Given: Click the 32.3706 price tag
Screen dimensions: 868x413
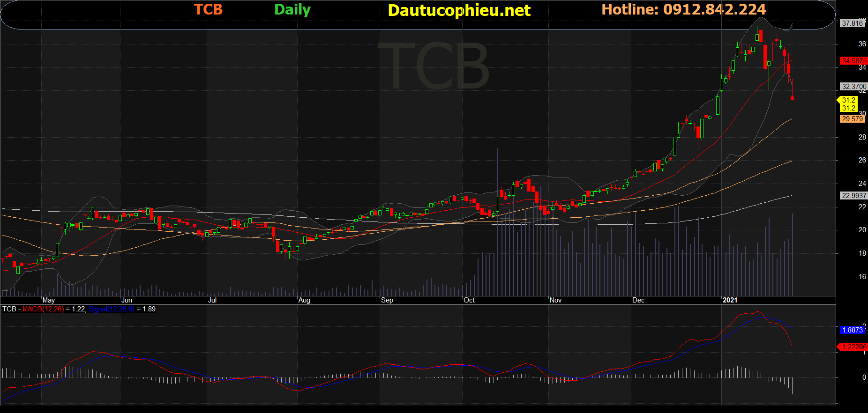Looking at the screenshot, I should [853, 87].
